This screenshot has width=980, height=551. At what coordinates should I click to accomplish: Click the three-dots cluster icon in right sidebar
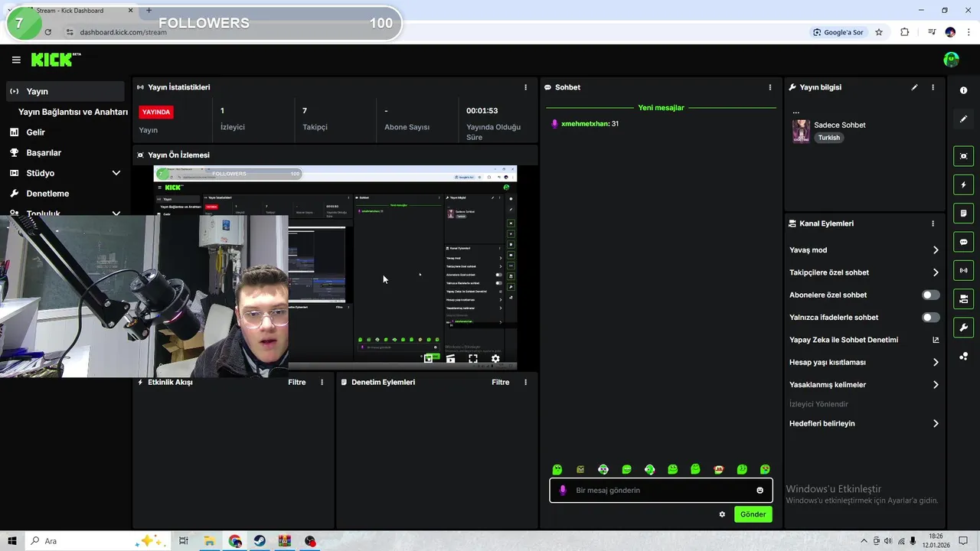(x=963, y=356)
